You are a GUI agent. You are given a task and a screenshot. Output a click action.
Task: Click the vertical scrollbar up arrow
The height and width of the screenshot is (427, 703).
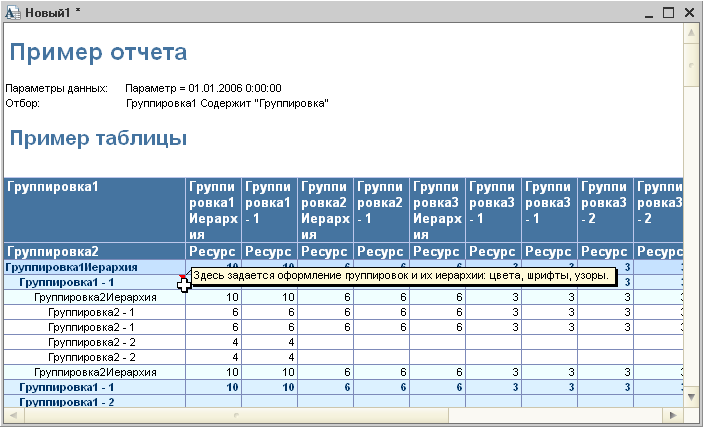pyautogui.click(x=691, y=32)
